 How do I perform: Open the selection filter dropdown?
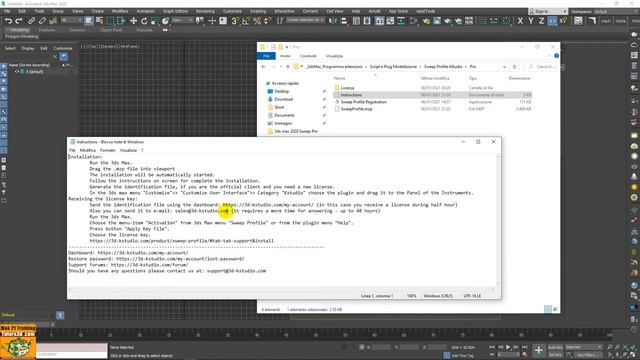pos(71,20)
